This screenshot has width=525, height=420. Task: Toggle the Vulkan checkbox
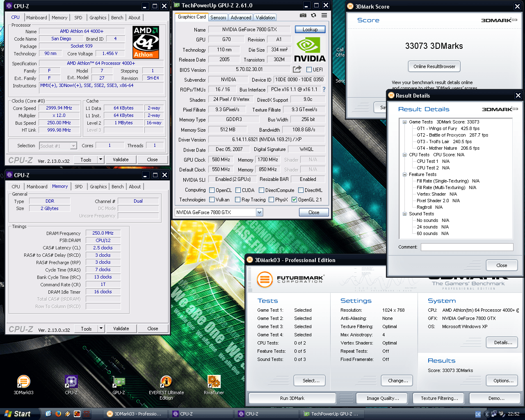click(212, 200)
